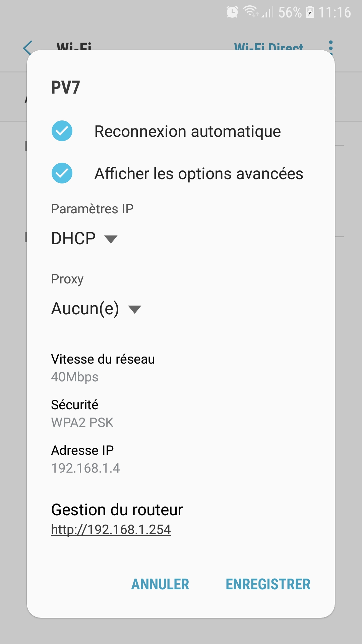Tap the arrow beside Aucun(e)

point(135,309)
